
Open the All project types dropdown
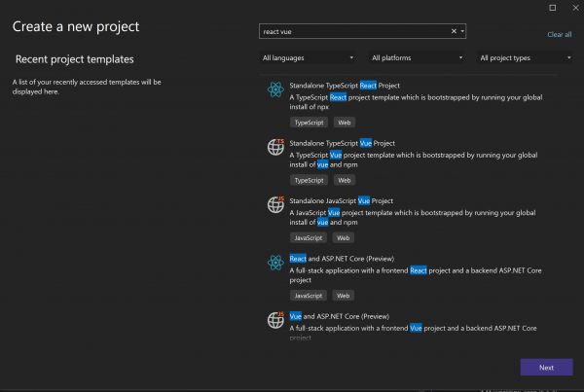click(525, 57)
